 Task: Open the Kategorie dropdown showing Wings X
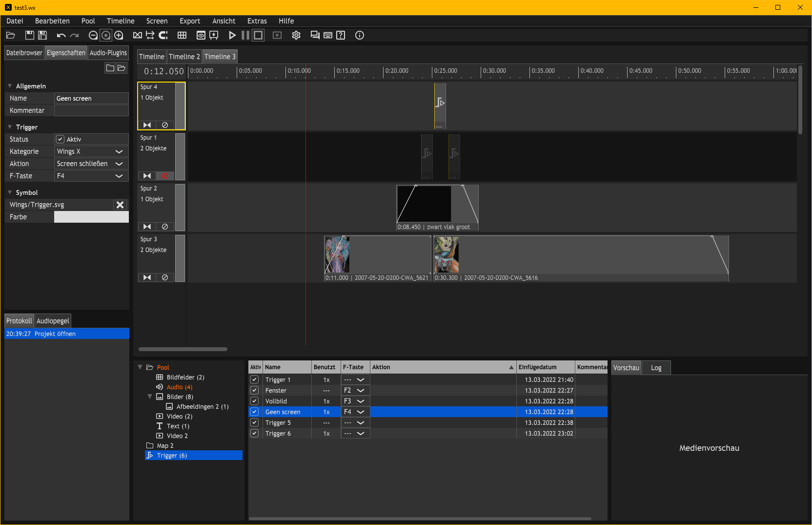click(91, 151)
